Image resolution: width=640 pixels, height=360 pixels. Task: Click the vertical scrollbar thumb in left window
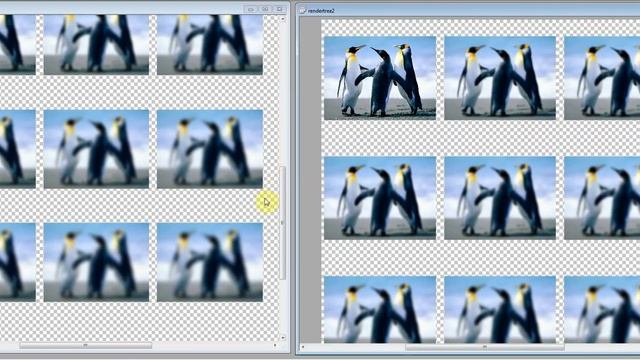point(282,223)
